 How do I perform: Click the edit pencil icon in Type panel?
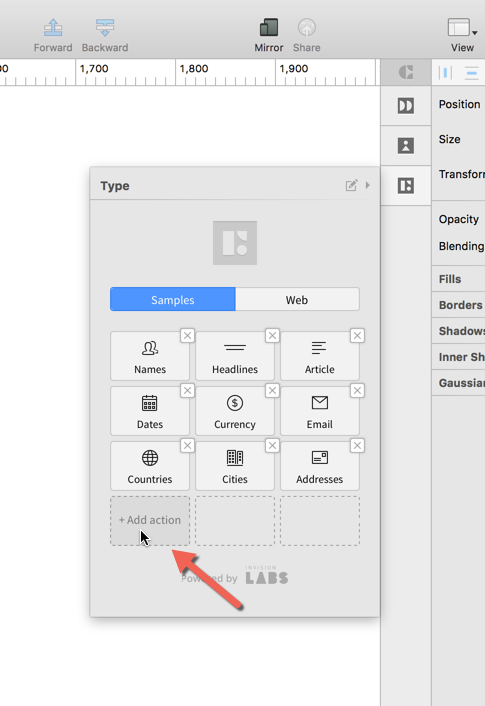click(351, 185)
